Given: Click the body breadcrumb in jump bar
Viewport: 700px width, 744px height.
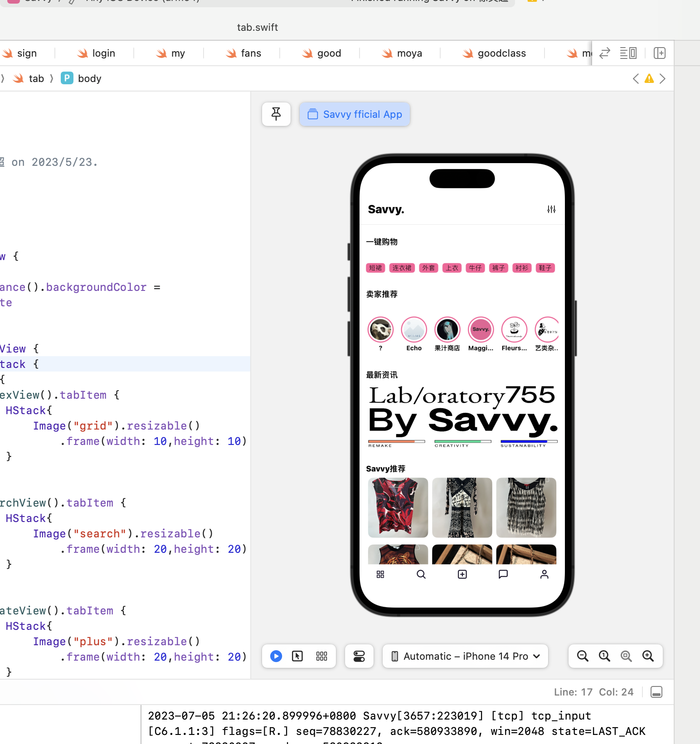Looking at the screenshot, I should 81,79.
